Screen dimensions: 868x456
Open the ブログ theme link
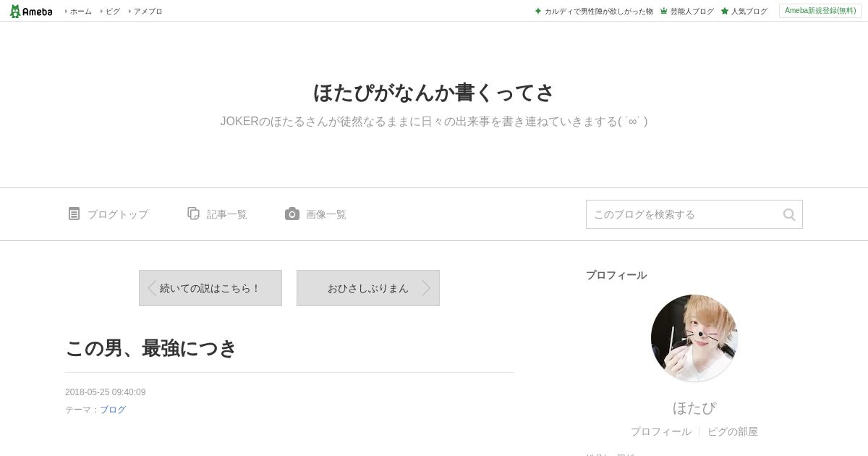pos(113,410)
